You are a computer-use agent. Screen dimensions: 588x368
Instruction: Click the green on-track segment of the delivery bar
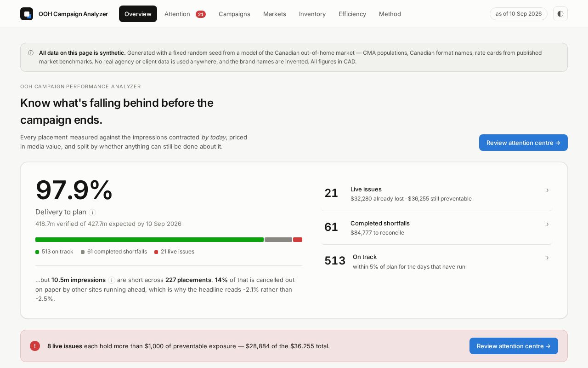point(149,240)
